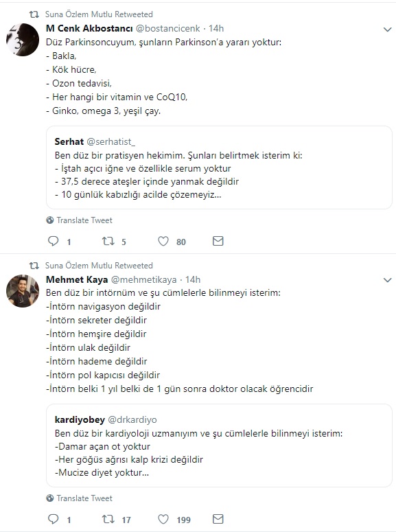Reply to M Cenk Akbostancı's tweet
Image resolution: width=396 pixels, height=532 pixels.
(x=54, y=241)
